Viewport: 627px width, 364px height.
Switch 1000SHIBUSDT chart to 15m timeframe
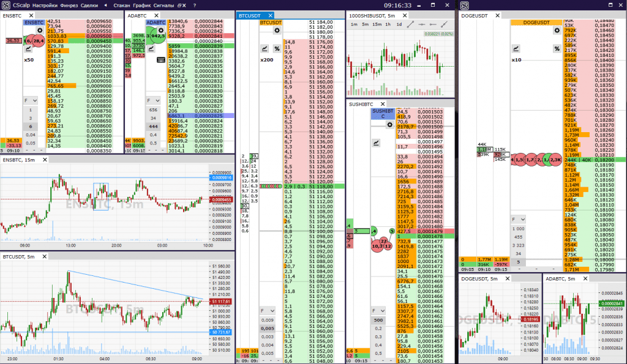click(377, 24)
